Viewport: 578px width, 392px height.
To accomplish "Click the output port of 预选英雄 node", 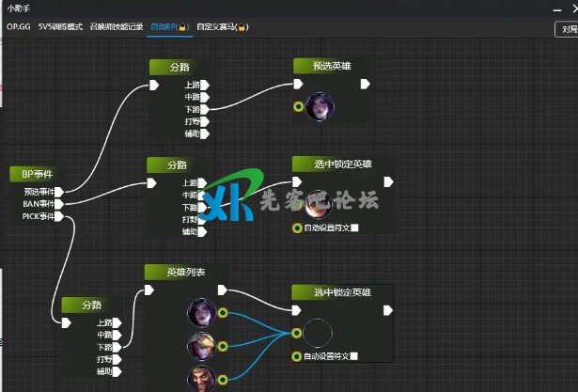I will [366, 84].
